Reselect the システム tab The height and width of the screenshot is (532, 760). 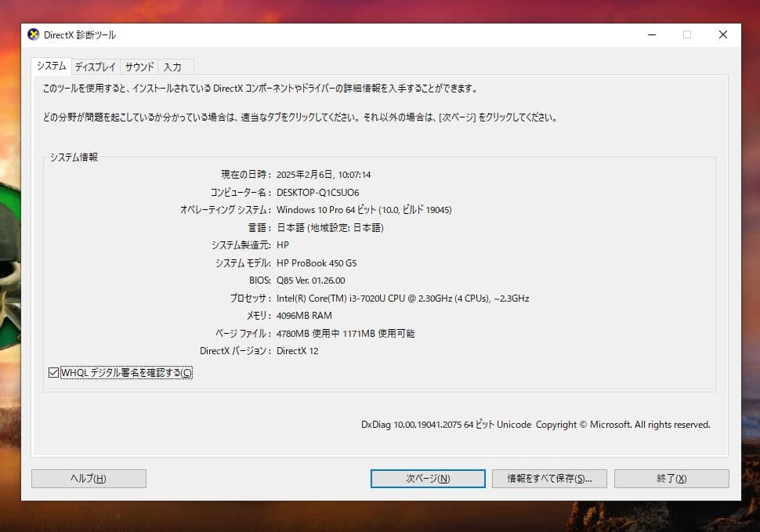[50, 67]
